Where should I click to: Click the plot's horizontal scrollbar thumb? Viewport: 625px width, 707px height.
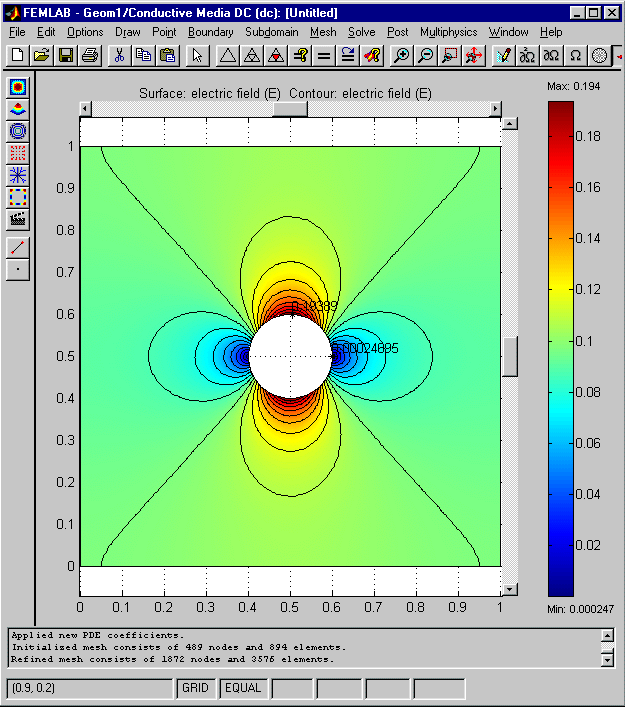[290, 109]
